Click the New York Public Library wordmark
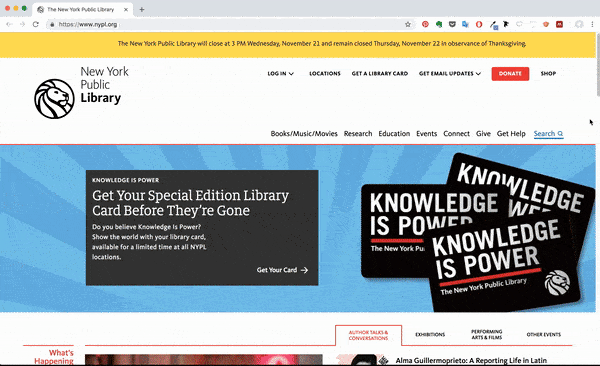Image resolution: width=600 pixels, height=366 pixels. point(104,85)
